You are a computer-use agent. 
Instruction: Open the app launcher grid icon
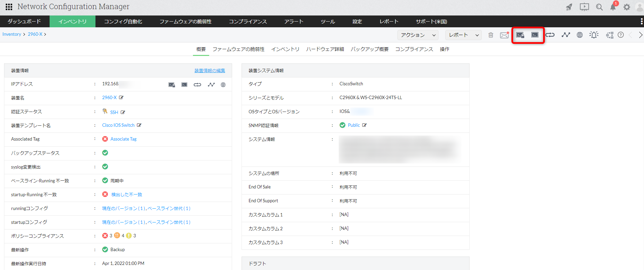[9, 7]
